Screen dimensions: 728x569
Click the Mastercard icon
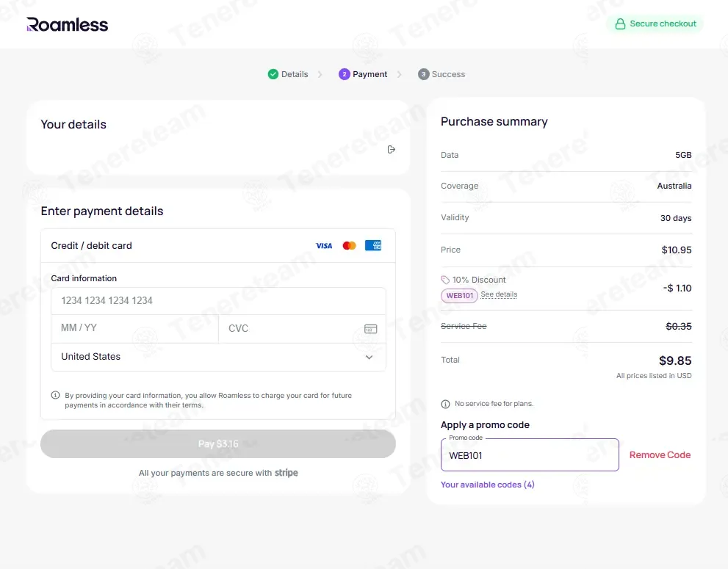coord(349,245)
